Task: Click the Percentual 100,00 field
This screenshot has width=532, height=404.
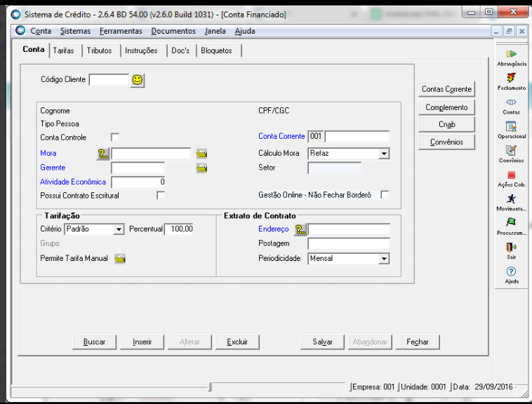Action: [179, 229]
